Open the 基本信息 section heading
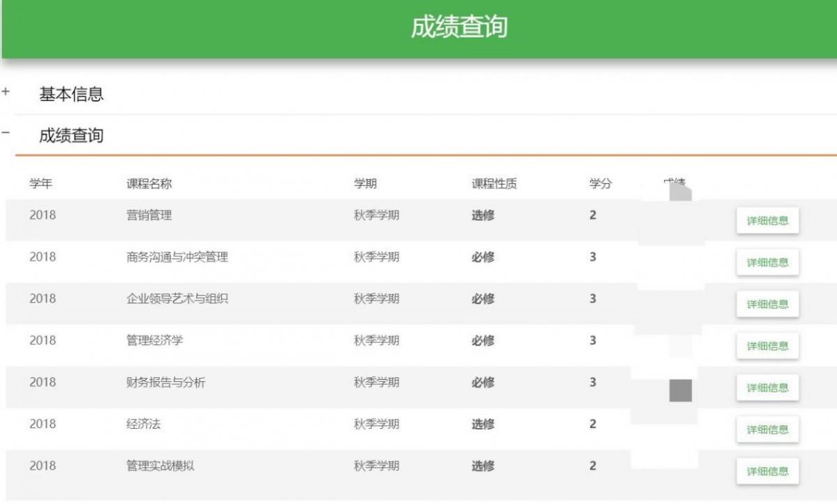The width and height of the screenshot is (837, 504). (71, 94)
